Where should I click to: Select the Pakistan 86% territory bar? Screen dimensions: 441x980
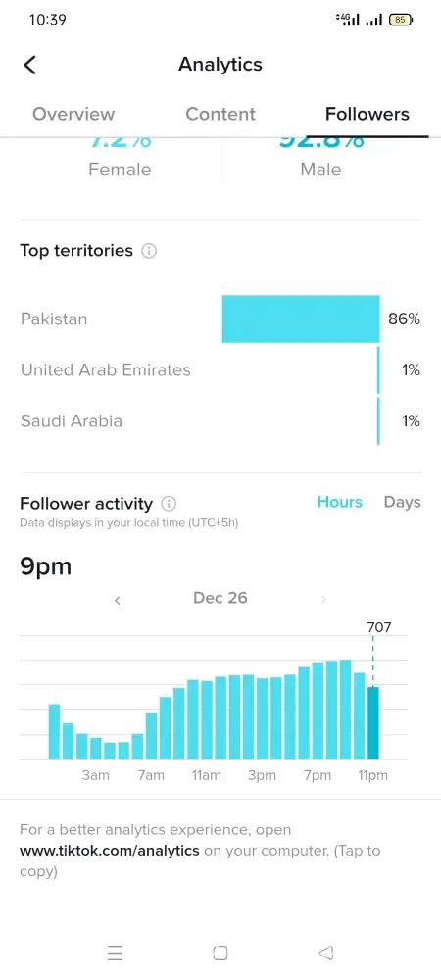point(301,318)
